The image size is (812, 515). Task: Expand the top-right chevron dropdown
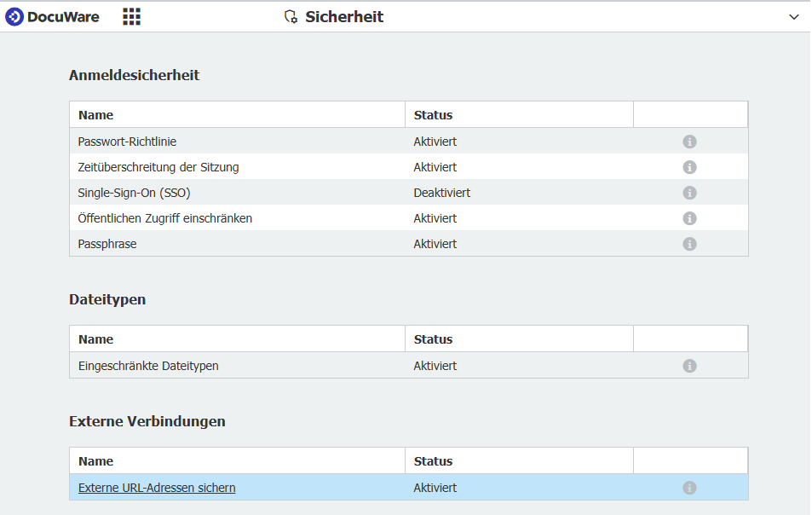(793, 17)
